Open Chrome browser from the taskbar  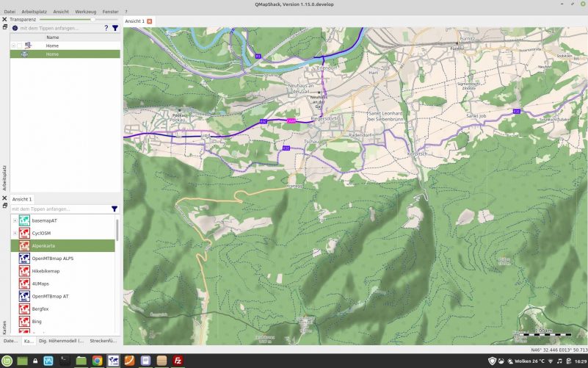click(97, 361)
